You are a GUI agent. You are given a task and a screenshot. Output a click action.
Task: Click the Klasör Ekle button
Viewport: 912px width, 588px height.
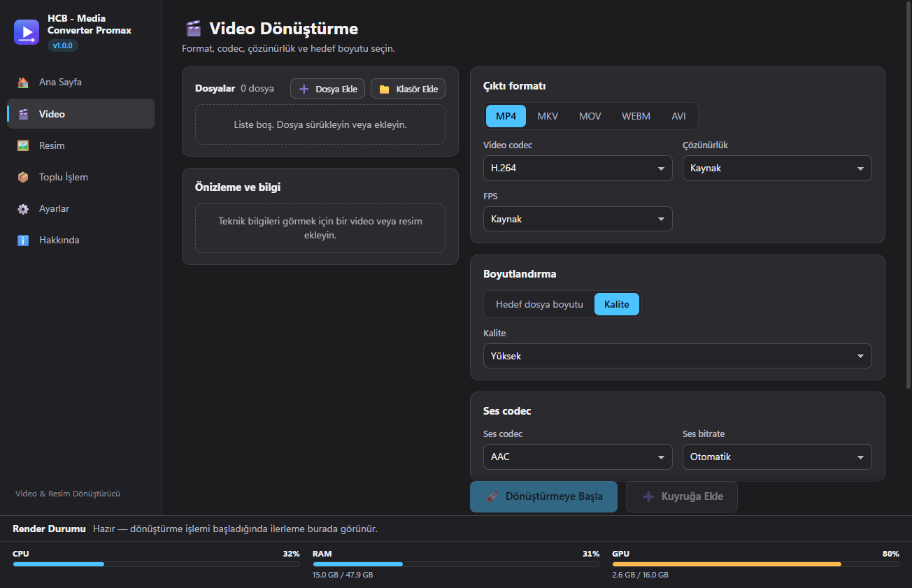pos(408,89)
